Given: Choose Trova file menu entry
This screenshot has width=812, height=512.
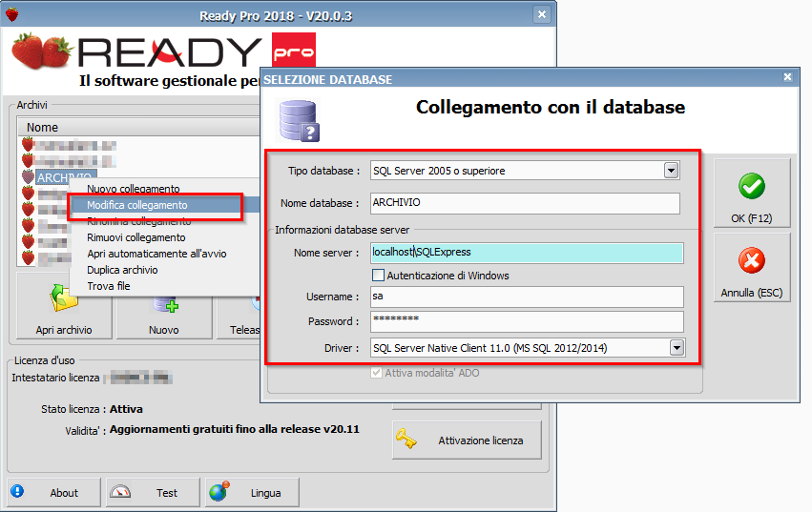Looking at the screenshot, I should click(x=109, y=286).
